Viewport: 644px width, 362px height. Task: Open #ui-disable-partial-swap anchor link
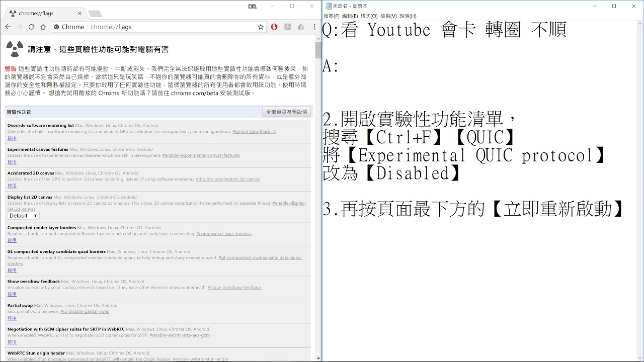click(85, 311)
